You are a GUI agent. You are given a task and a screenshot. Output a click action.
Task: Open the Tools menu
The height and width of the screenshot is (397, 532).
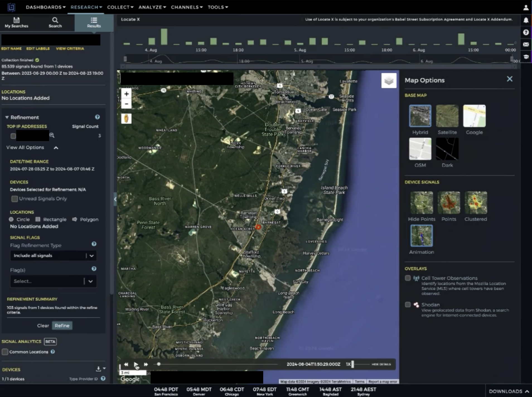(218, 7)
